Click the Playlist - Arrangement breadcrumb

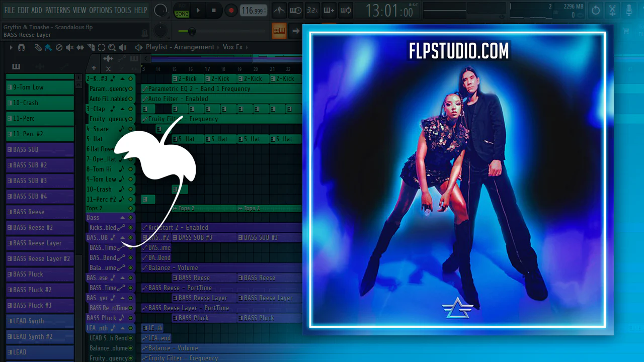[x=180, y=47]
